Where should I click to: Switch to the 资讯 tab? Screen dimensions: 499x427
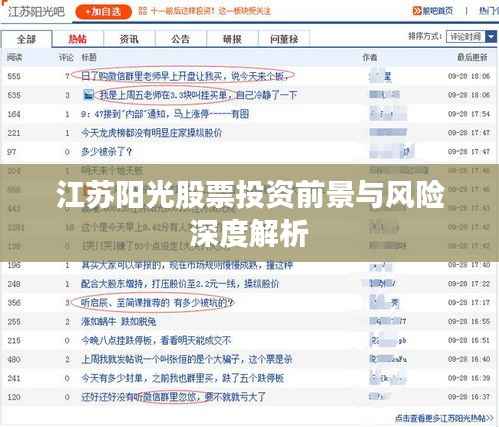[x=129, y=39]
